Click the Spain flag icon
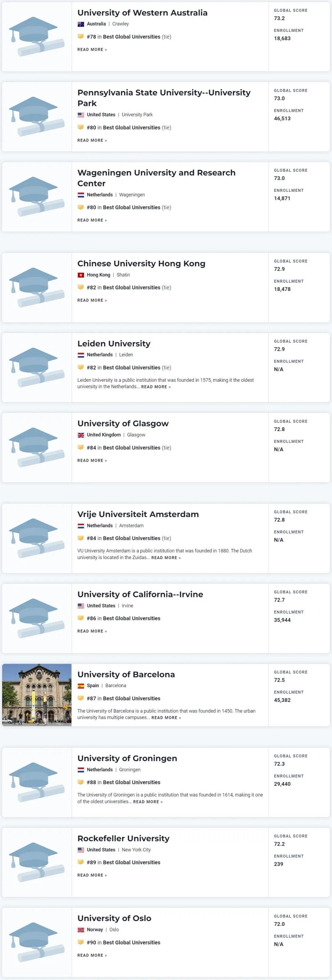This screenshot has width=332, height=980. [x=81, y=686]
